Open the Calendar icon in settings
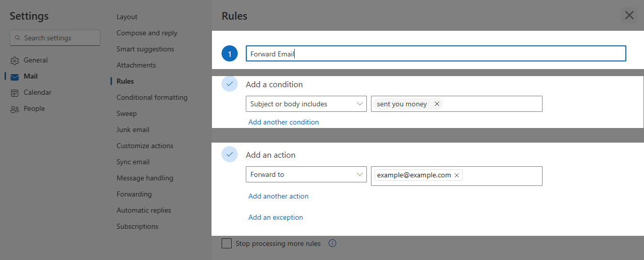This screenshot has height=260, width=644. point(15,93)
